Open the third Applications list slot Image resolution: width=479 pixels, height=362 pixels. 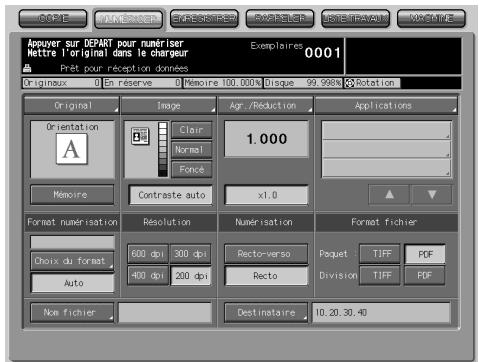[386, 168]
